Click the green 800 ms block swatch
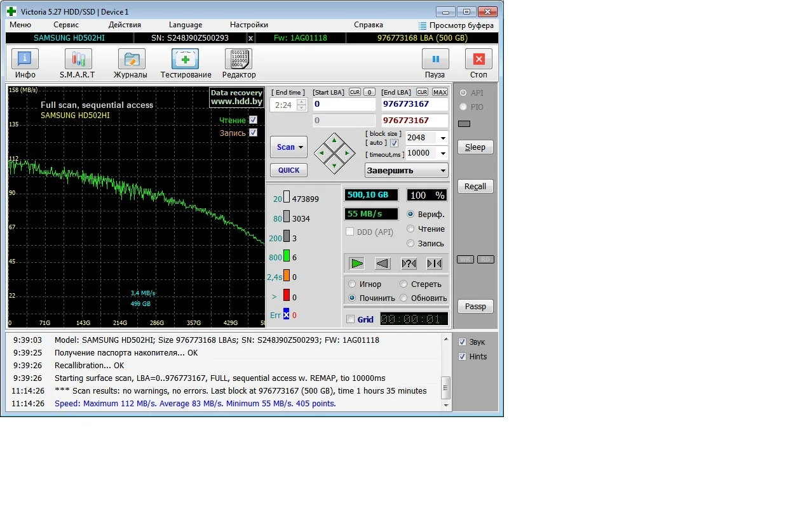786x532 pixels. (x=287, y=256)
